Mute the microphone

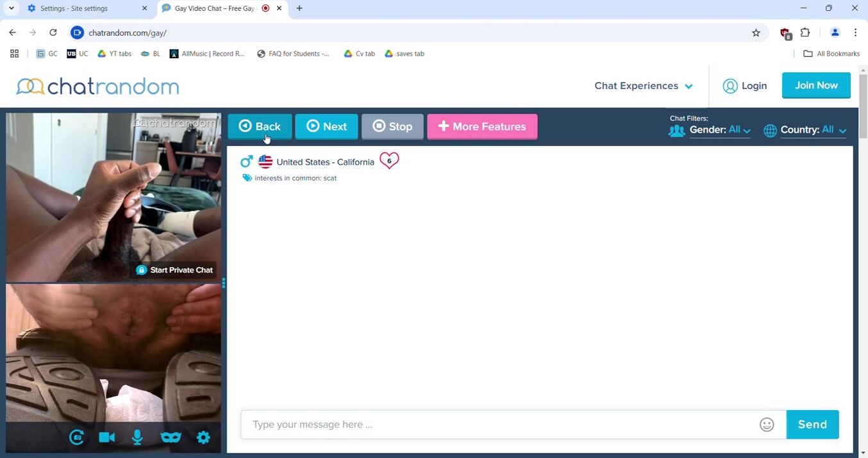point(137,438)
